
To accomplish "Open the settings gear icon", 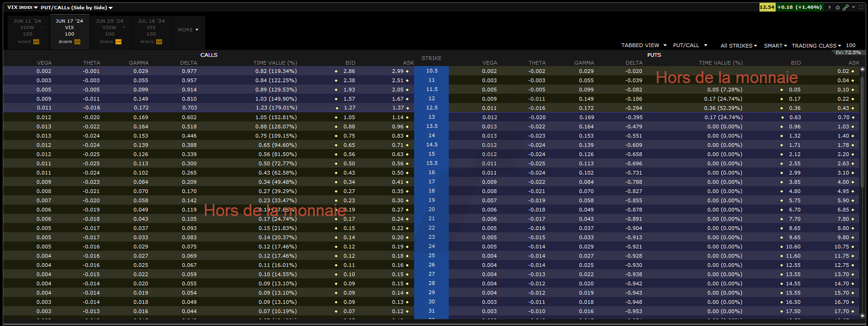I will (x=838, y=7).
